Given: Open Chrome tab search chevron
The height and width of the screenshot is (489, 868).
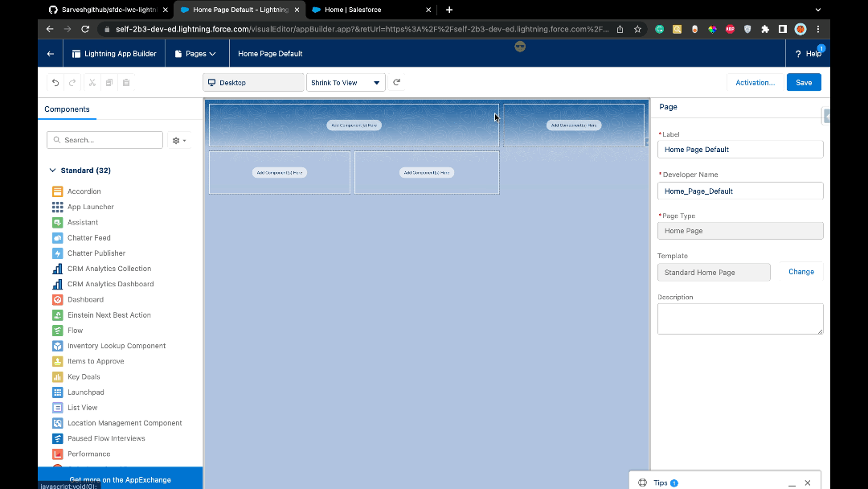Looking at the screenshot, I should click(x=817, y=10).
